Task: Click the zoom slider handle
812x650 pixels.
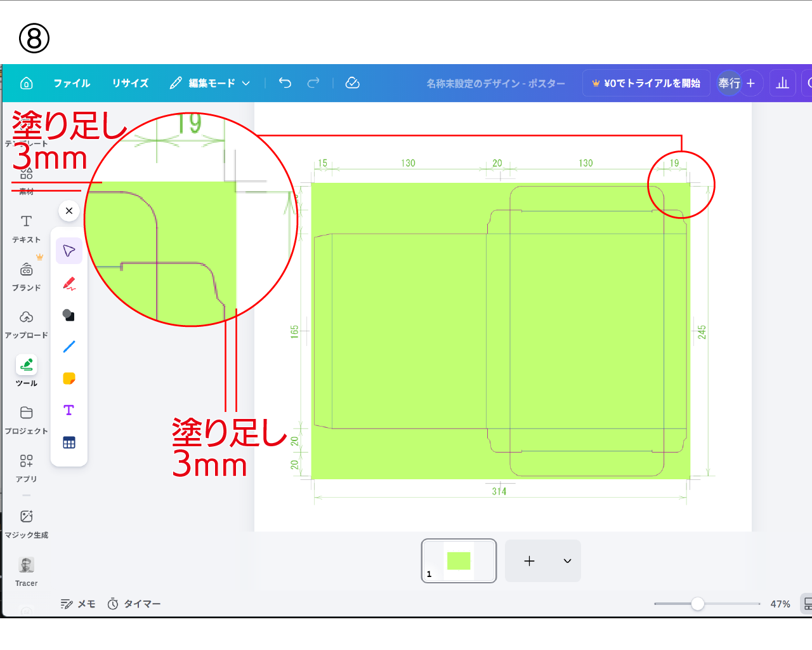Action: 698,604
